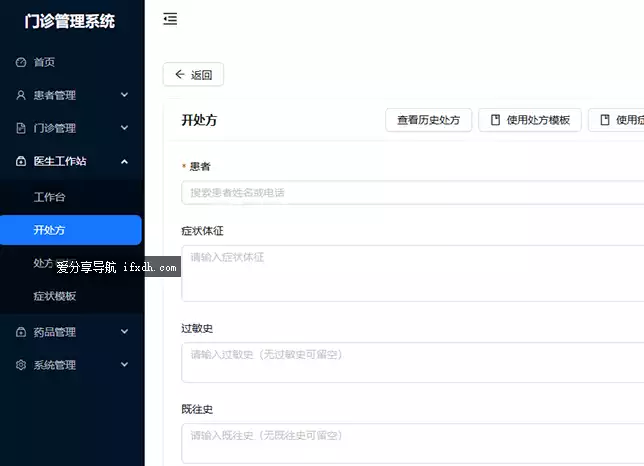Click the template icon in 使用处方模板
This screenshot has height=466, width=644.
[496, 120]
